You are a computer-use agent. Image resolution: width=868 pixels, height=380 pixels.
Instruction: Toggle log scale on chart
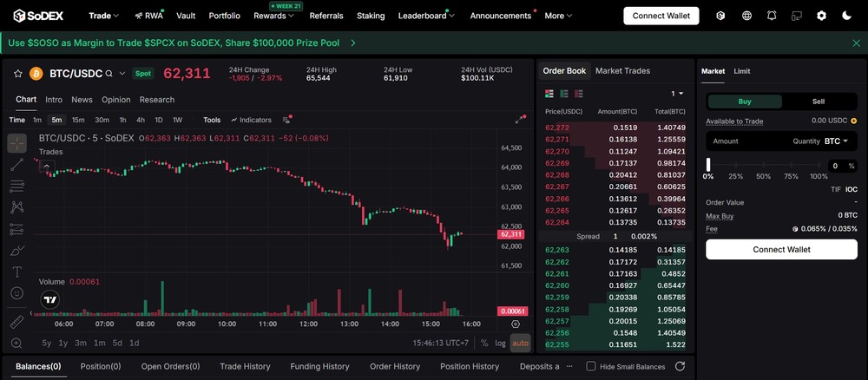[x=501, y=343]
